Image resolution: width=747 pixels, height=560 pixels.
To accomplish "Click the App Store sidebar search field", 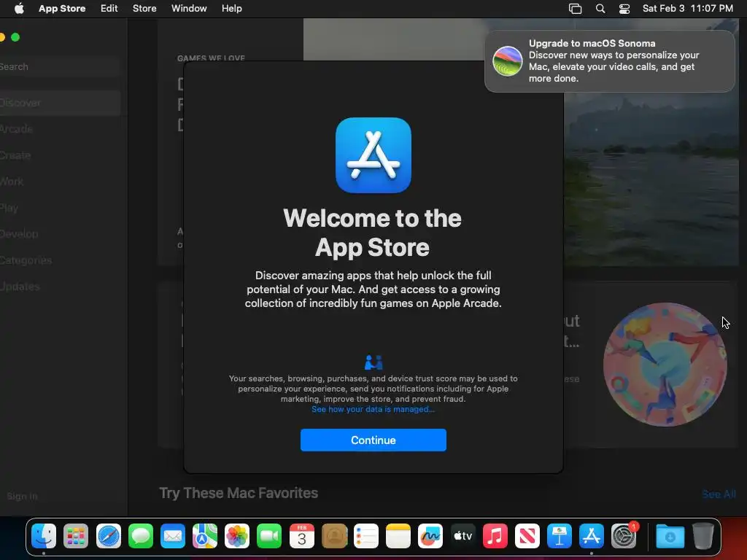I will (x=58, y=66).
